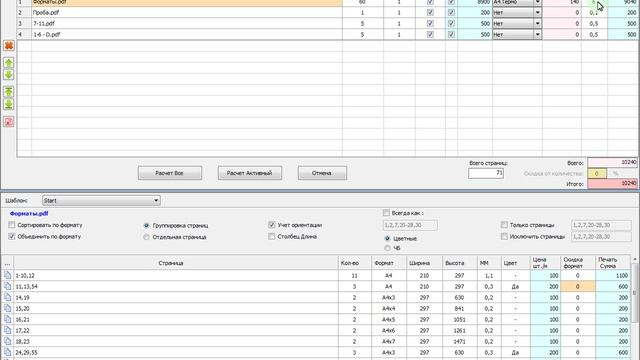Click the Всего страниц field showing 71
Image resolution: width=640 pixels, height=360 pixels.
pyautogui.click(x=486, y=173)
